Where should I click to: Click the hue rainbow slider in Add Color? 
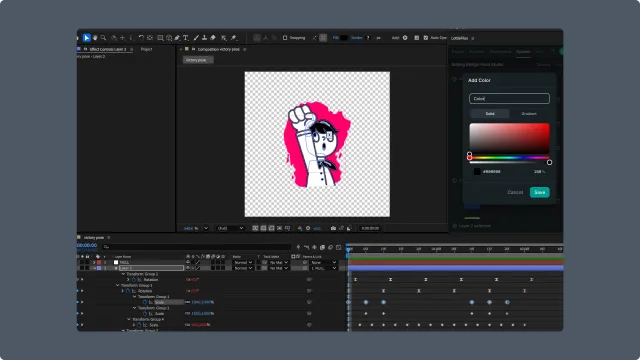509,158
